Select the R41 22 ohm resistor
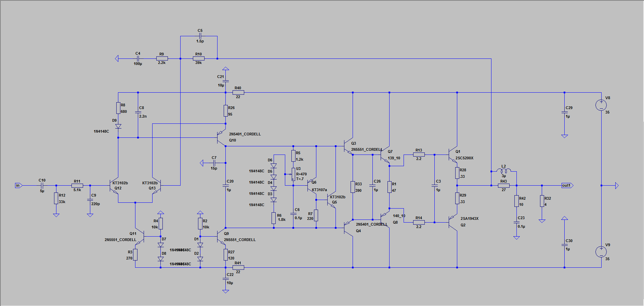 pyautogui.click(x=238, y=267)
